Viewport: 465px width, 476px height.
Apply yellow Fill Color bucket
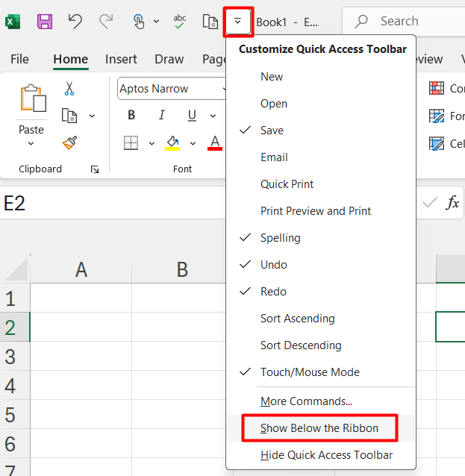click(x=172, y=143)
